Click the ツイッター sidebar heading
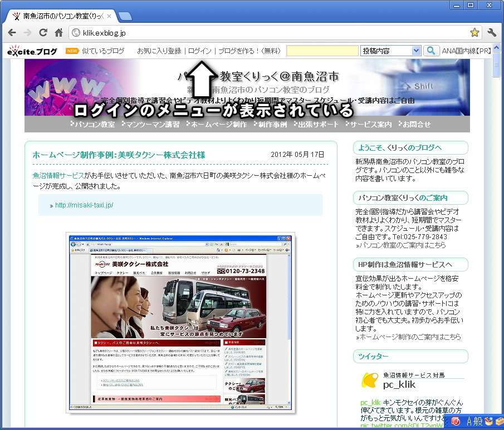Image resolution: width=504 pixels, height=430 pixels. point(410,357)
